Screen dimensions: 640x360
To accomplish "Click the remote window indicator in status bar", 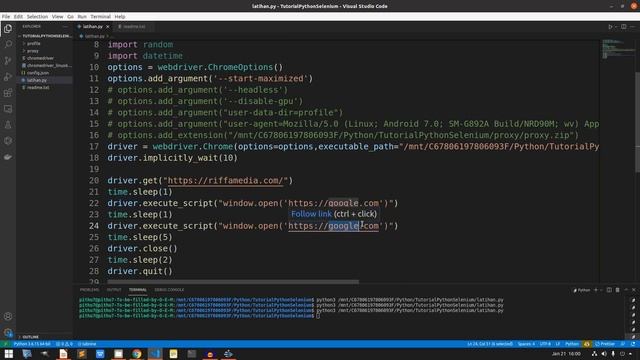I will (x=5, y=344).
